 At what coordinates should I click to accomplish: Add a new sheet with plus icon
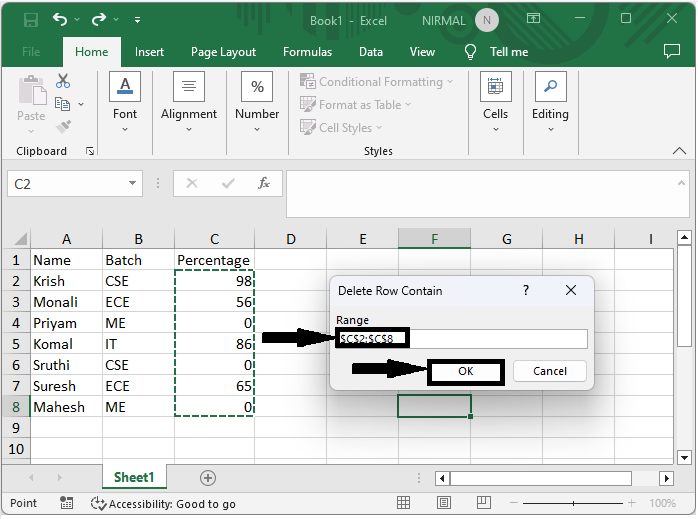point(208,478)
